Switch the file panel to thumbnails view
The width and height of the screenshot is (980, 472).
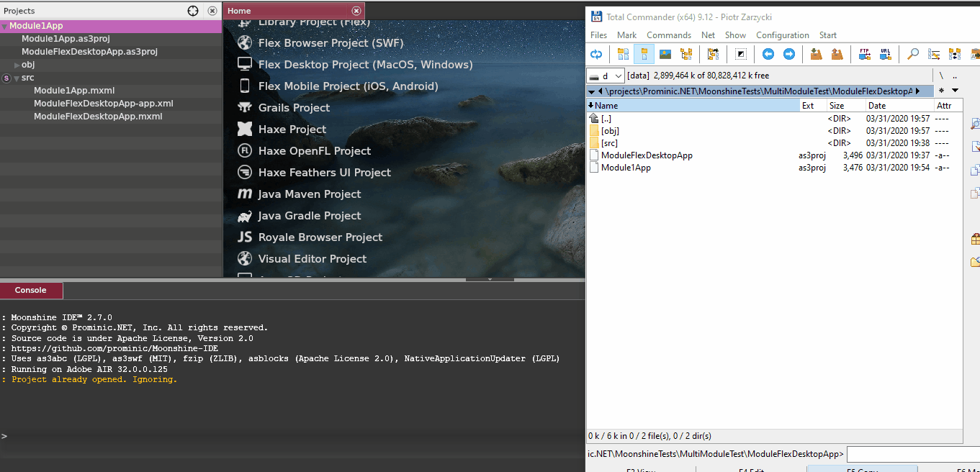665,54
